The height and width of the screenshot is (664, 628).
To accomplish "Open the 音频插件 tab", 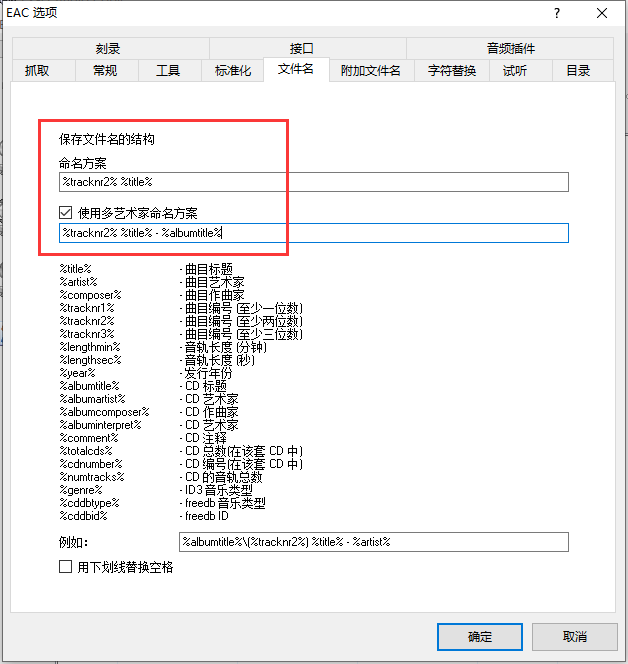I will 510,48.
